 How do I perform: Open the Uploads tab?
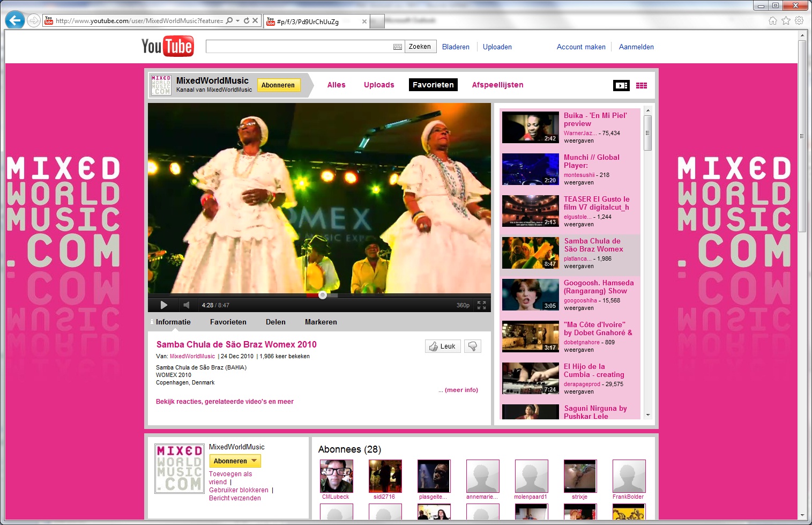(x=379, y=85)
